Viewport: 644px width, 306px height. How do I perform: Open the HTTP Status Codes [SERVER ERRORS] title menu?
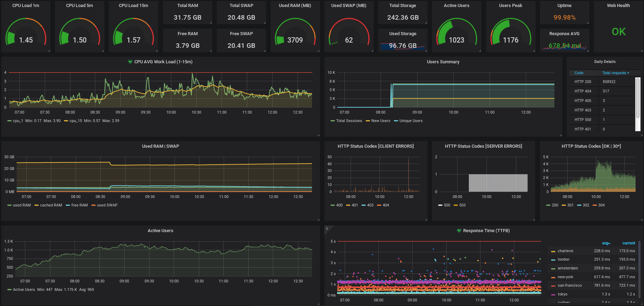[483, 146]
